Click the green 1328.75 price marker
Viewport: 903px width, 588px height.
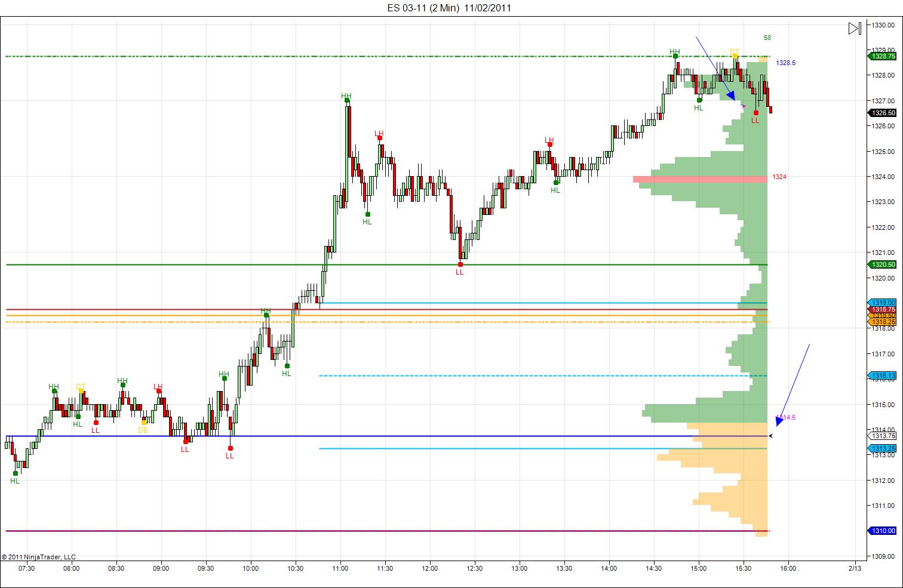click(x=883, y=56)
